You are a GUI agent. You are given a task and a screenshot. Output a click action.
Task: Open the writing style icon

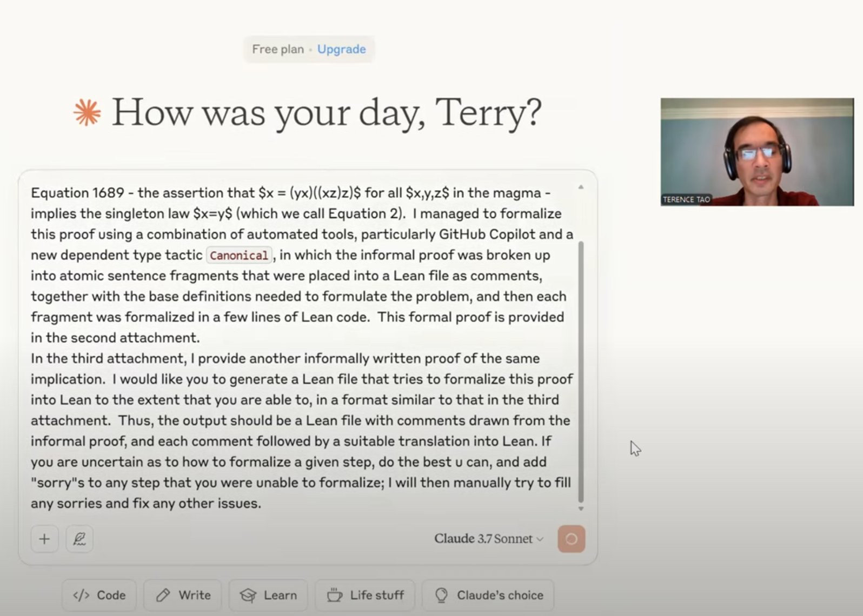[x=79, y=539]
